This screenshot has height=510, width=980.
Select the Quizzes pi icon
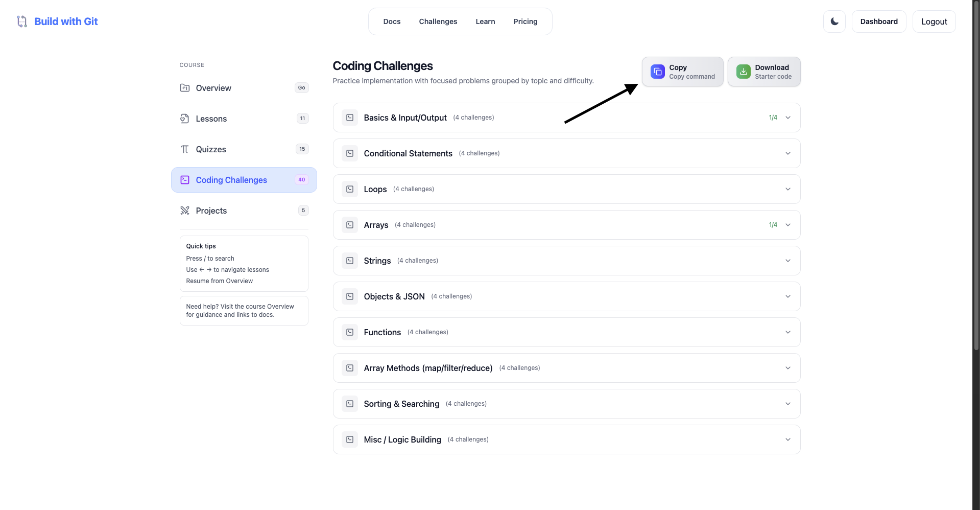point(185,149)
